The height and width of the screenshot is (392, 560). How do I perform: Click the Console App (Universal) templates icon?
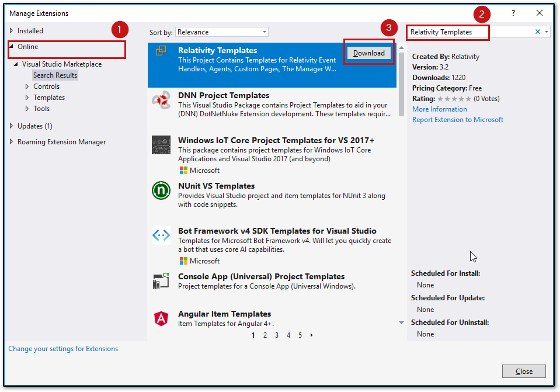tap(161, 281)
